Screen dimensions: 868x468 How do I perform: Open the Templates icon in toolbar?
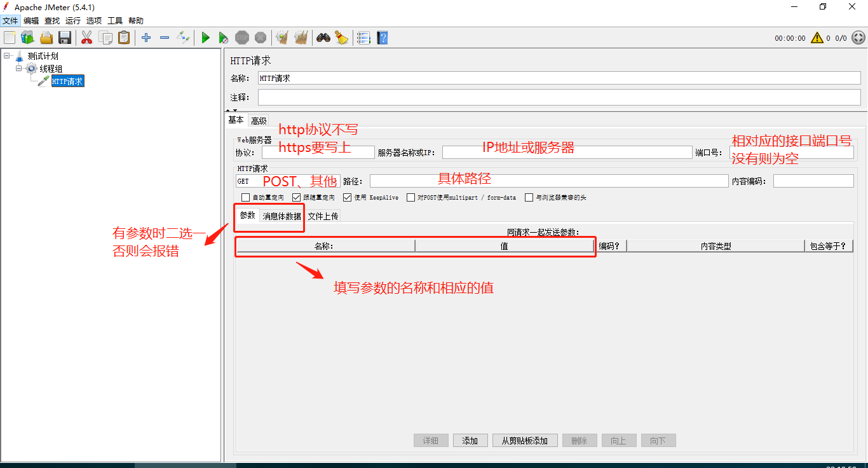click(x=27, y=38)
